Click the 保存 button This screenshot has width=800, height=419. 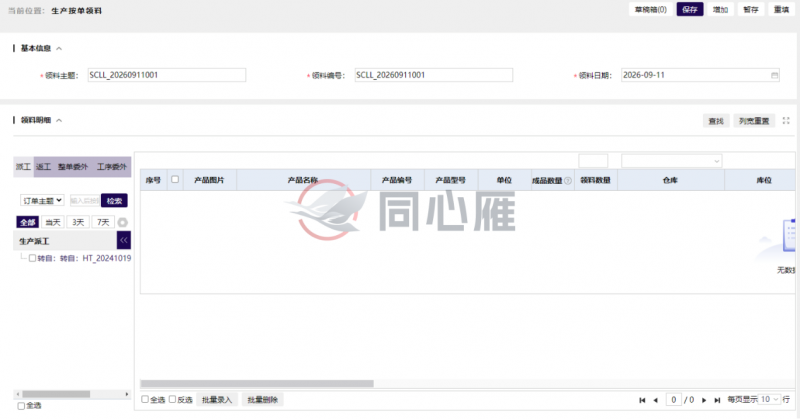[x=690, y=10]
